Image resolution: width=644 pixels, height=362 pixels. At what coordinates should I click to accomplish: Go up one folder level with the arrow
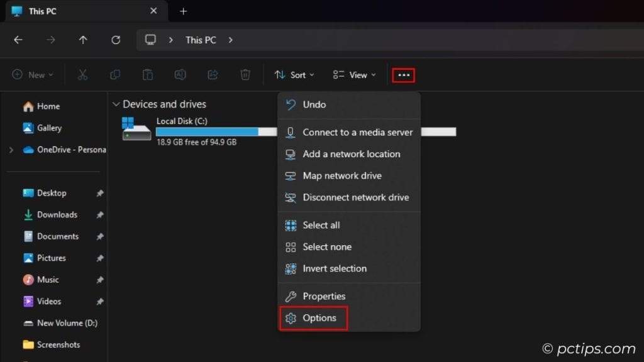tap(83, 40)
